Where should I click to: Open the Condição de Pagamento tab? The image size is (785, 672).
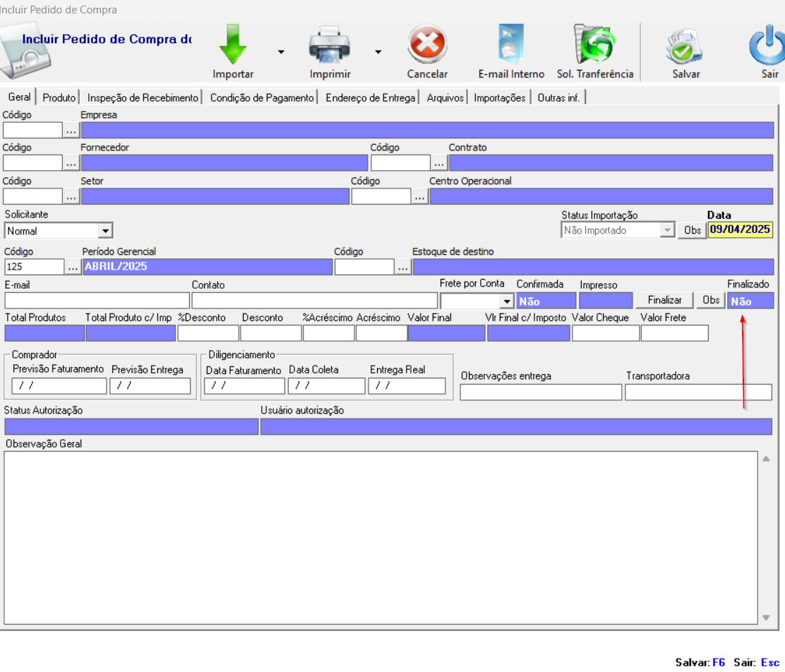tap(261, 98)
